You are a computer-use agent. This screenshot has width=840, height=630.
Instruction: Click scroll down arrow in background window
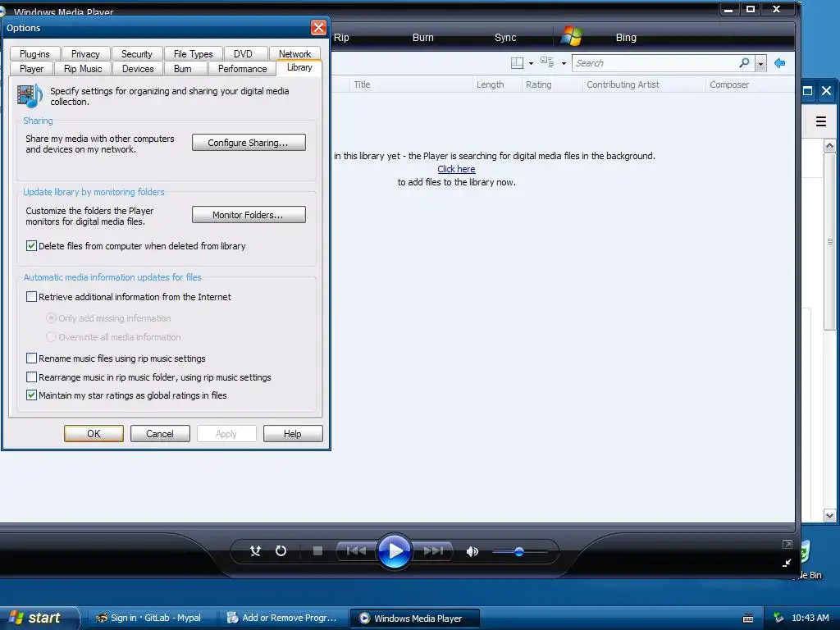coord(829,517)
